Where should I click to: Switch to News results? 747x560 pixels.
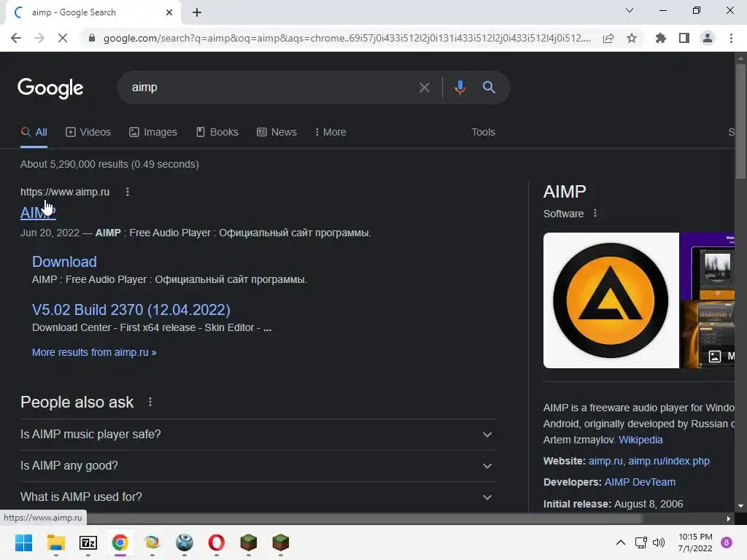[x=276, y=133]
